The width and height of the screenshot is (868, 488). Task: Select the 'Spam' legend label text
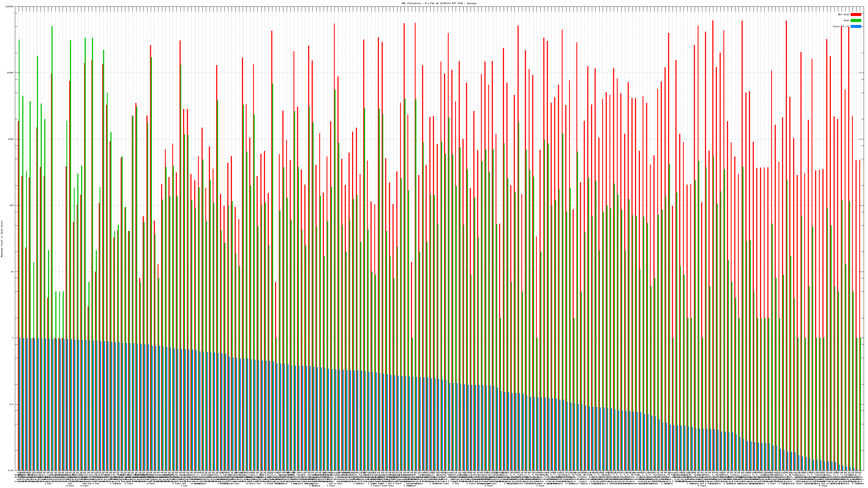[846, 21]
